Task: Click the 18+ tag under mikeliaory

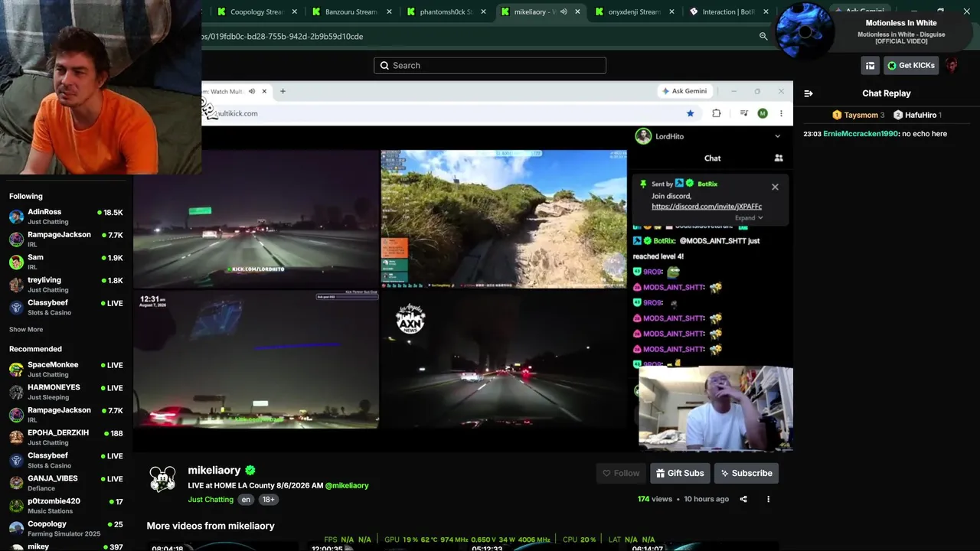Action: point(268,500)
